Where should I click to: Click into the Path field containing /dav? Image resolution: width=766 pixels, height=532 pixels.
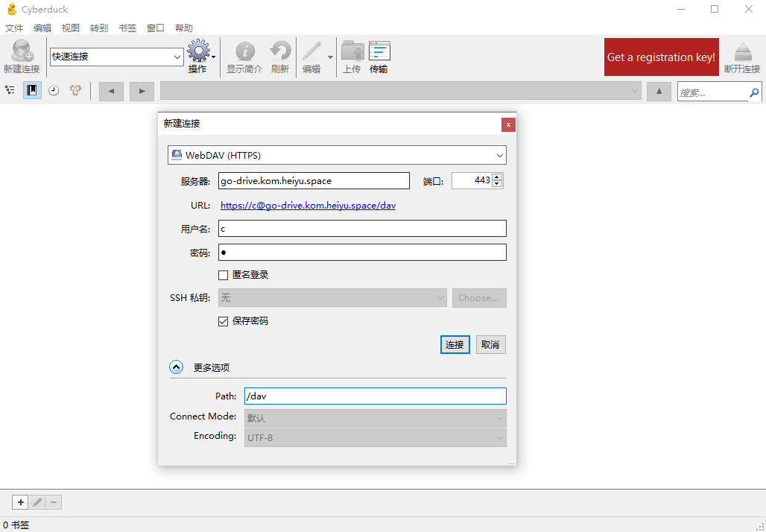point(376,396)
